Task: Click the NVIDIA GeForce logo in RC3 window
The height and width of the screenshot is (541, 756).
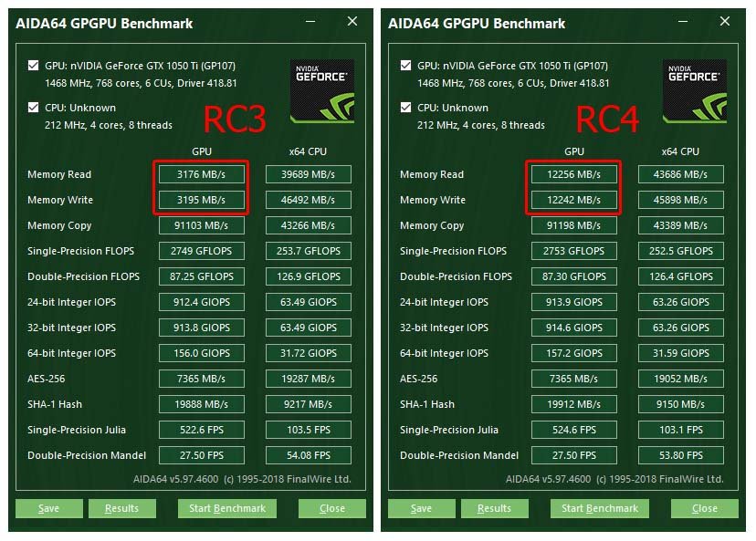Action: tap(322, 91)
